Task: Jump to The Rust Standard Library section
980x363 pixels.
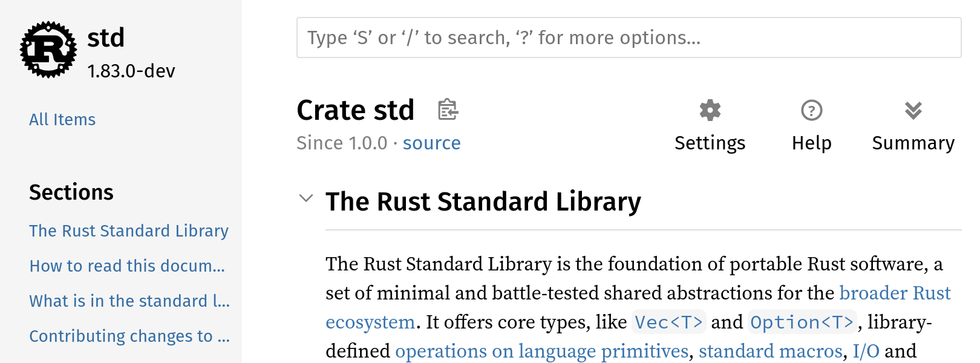Action: 129,231
